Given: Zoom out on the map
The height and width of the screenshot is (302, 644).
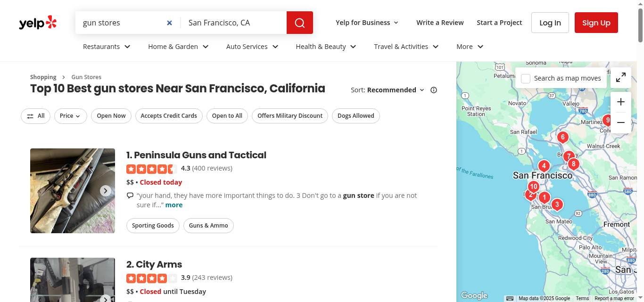Looking at the screenshot, I should coord(621,122).
